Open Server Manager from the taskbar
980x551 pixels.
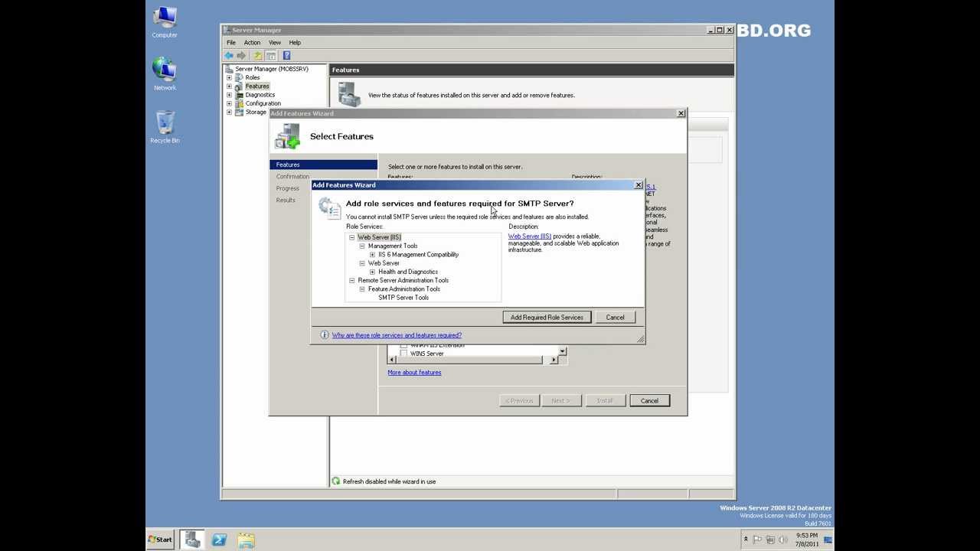(x=193, y=540)
